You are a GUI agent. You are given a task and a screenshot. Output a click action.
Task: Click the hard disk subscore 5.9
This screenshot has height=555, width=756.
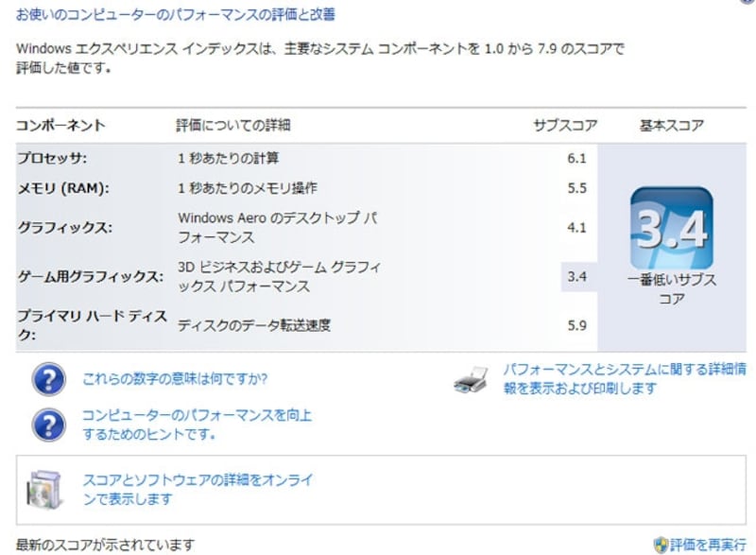[576, 325]
